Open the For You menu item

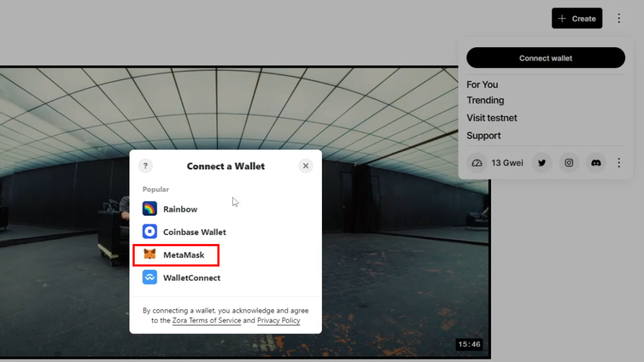482,84
